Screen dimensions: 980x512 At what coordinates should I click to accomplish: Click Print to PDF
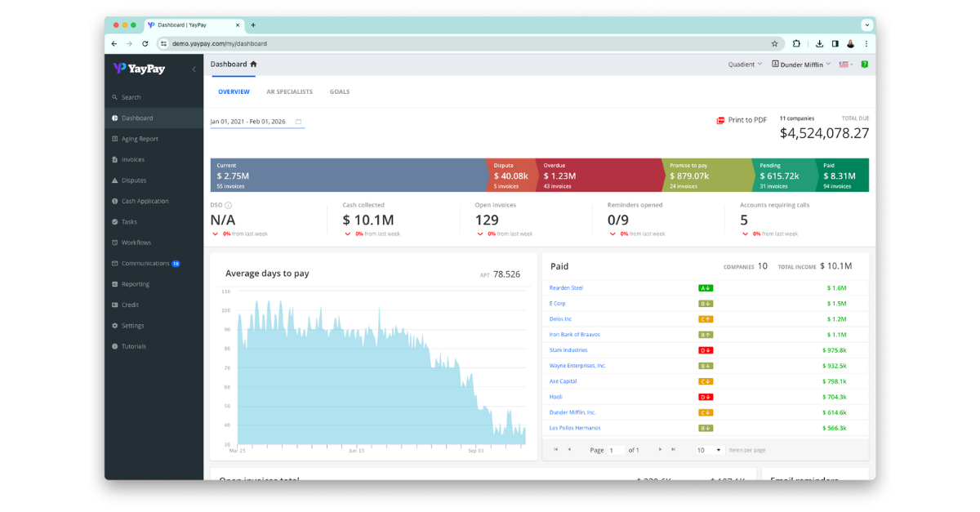point(742,120)
